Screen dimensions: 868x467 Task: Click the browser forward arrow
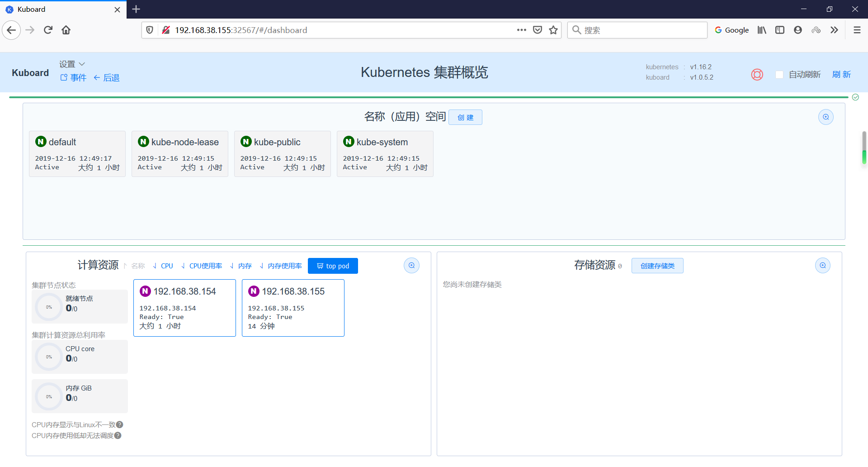30,30
